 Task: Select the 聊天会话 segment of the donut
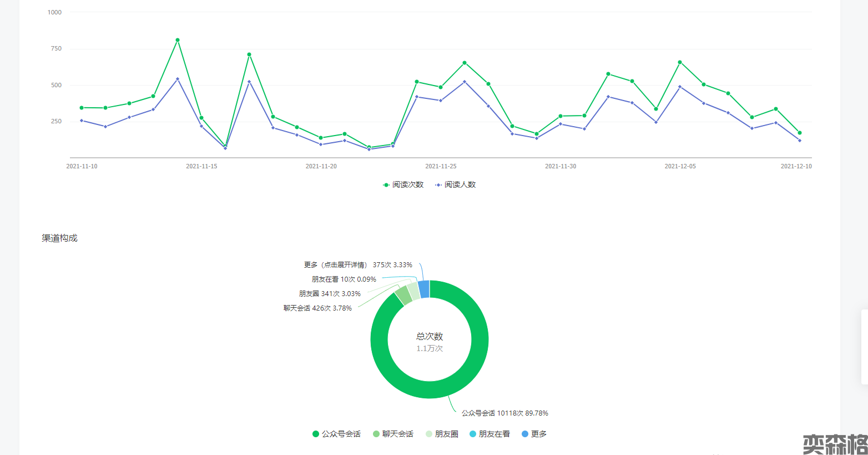(403, 296)
